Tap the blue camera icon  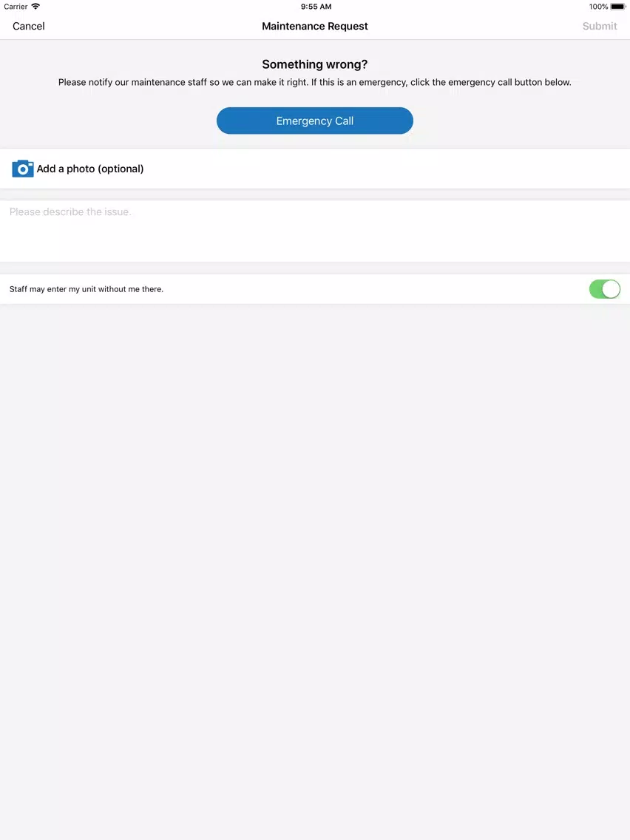pos(22,169)
